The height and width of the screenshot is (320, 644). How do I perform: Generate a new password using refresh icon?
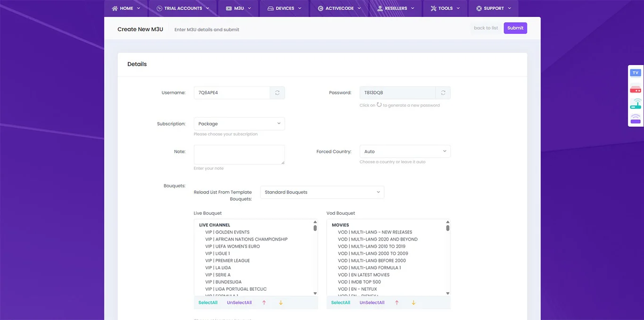click(443, 93)
